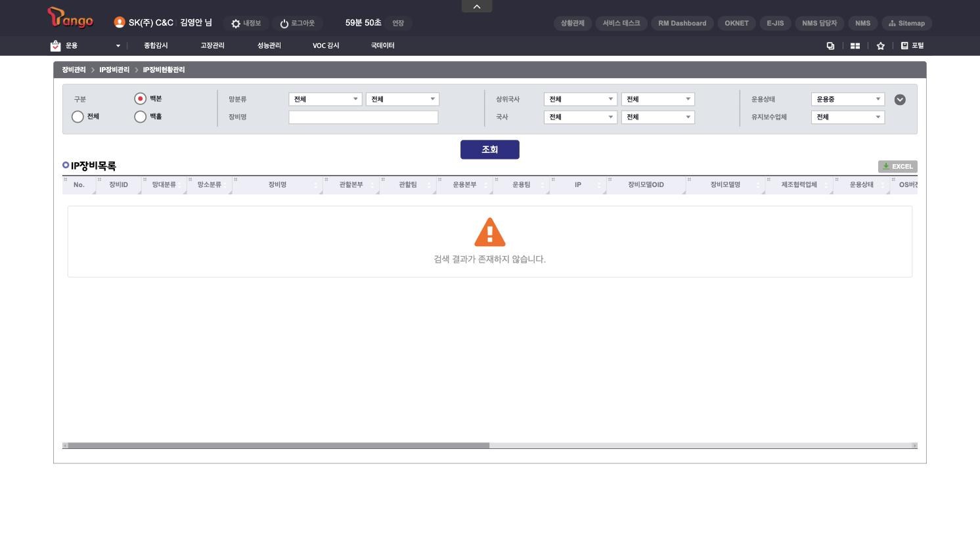
Task: Open 국데이터 menu
Action: click(x=383, y=45)
